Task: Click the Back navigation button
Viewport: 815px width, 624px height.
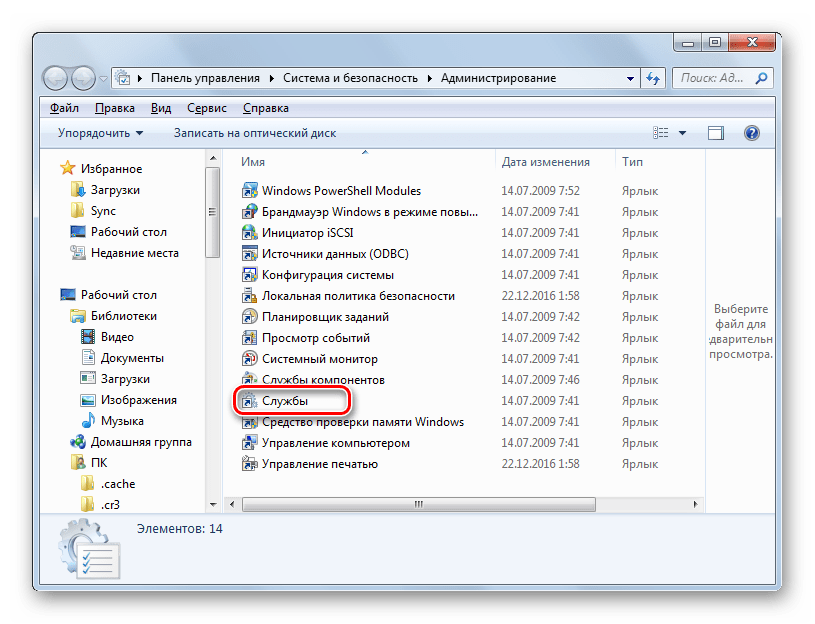Action: (55, 78)
